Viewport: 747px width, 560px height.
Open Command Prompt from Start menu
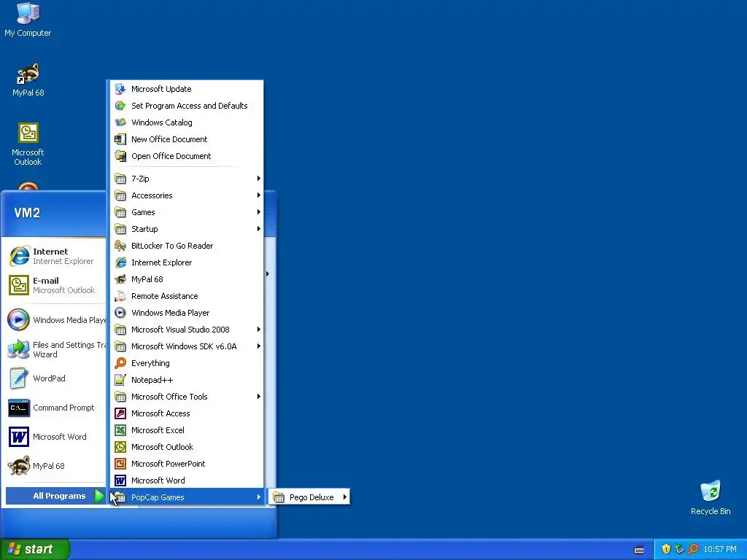(x=55, y=408)
